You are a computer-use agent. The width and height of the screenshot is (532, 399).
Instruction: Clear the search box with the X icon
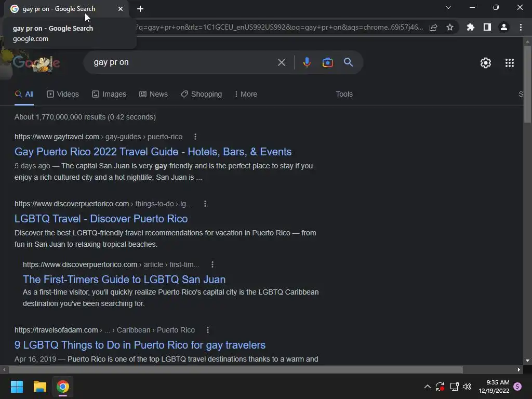point(281,62)
